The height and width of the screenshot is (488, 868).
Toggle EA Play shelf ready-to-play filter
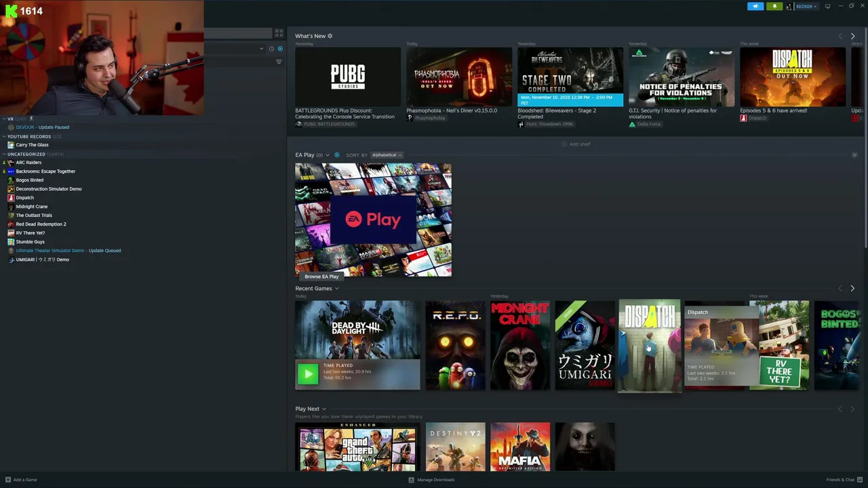(337, 155)
